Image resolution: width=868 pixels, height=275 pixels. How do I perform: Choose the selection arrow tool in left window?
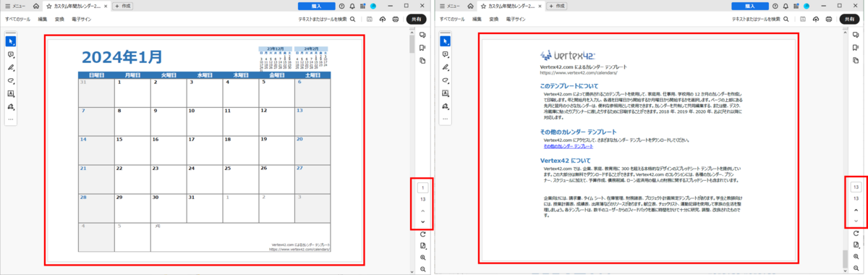11,41
